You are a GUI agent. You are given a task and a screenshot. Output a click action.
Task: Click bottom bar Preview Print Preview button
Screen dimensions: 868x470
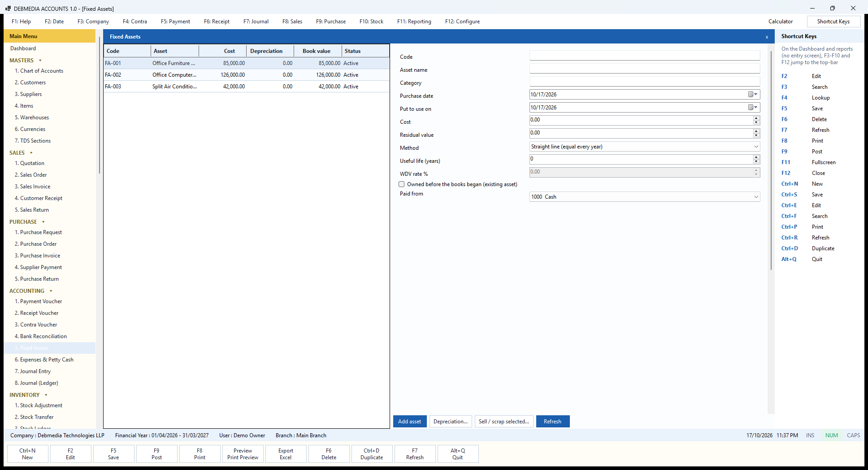pos(243,454)
